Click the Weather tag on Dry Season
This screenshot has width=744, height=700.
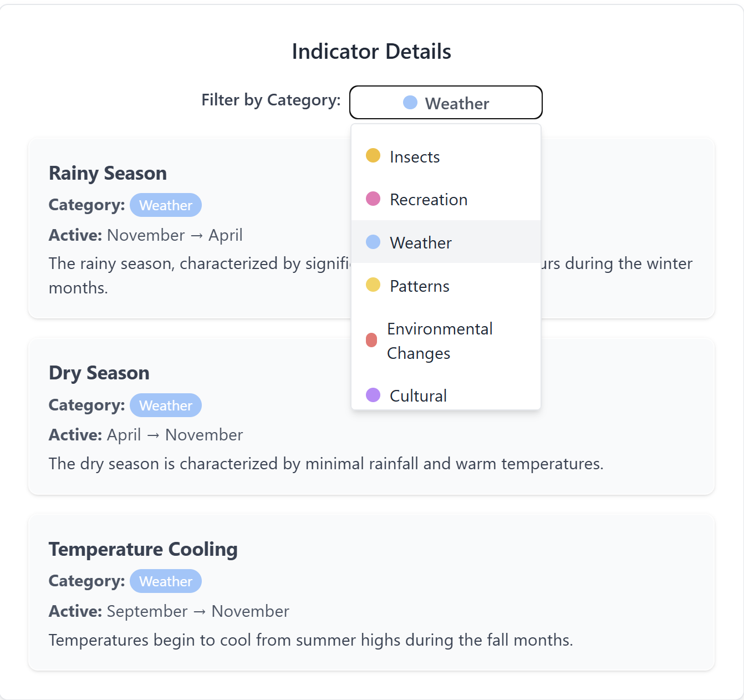(x=166, y=405)
